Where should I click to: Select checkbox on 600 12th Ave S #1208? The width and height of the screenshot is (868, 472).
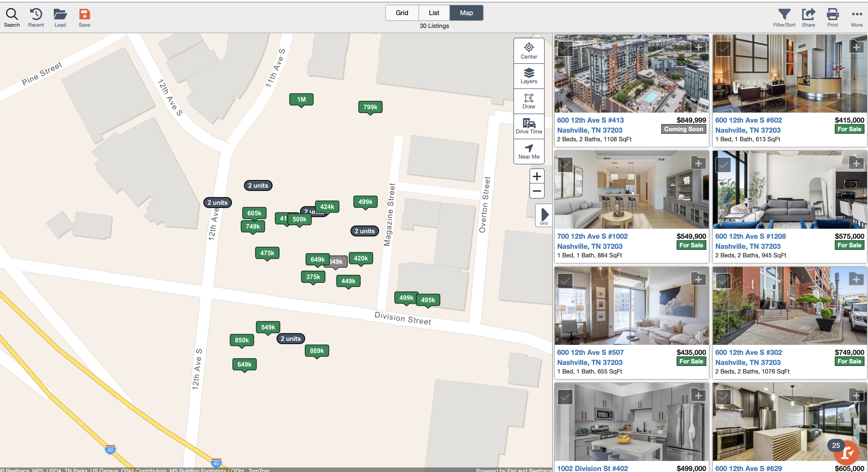723,165
